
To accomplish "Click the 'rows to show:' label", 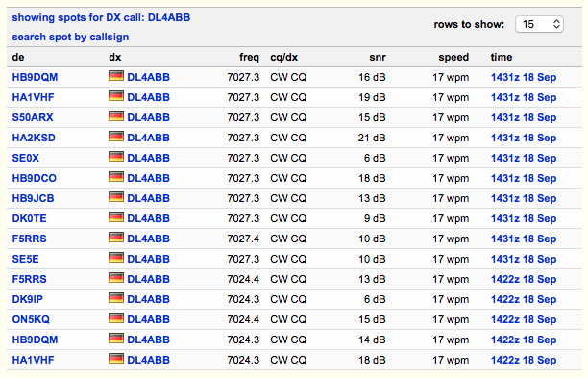I will [x=469, y=24].
